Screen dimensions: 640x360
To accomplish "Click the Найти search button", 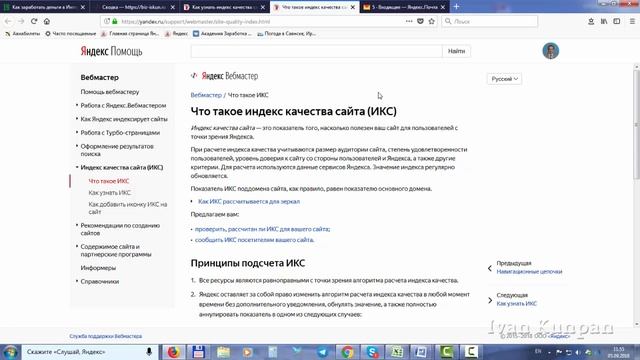I will tap(456, 51).
